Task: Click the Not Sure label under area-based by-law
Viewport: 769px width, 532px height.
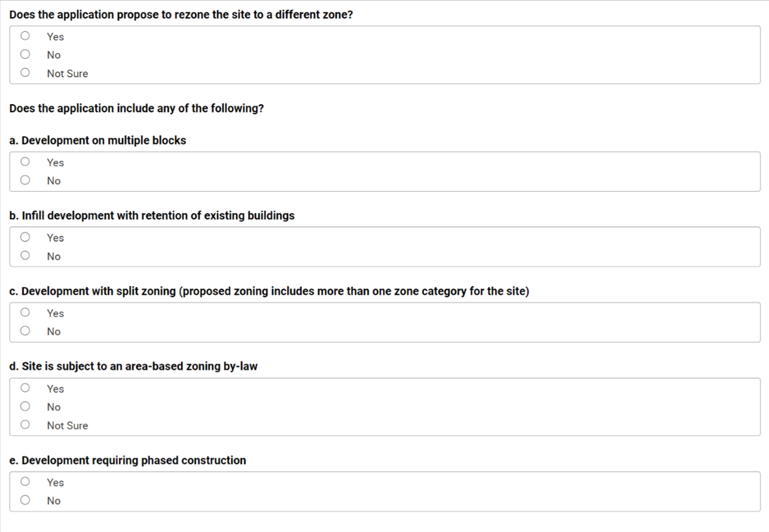Action: click(x=67, y=426)
